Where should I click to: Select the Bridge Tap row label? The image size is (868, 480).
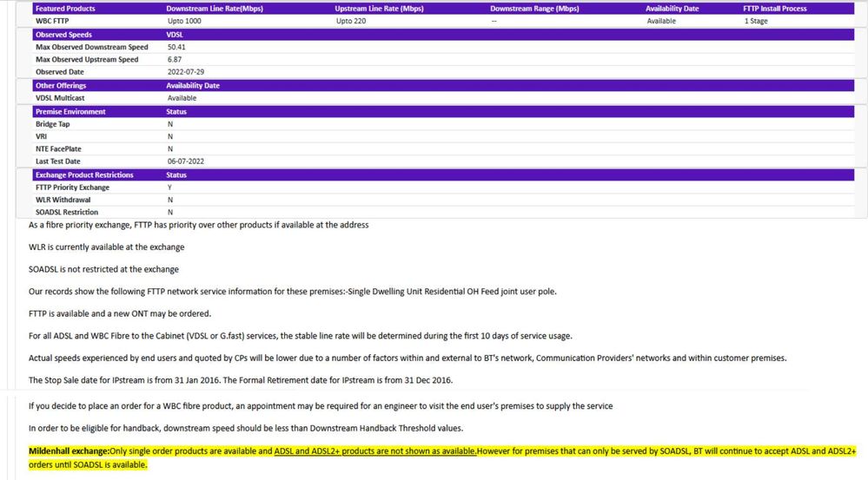[53, 124]
